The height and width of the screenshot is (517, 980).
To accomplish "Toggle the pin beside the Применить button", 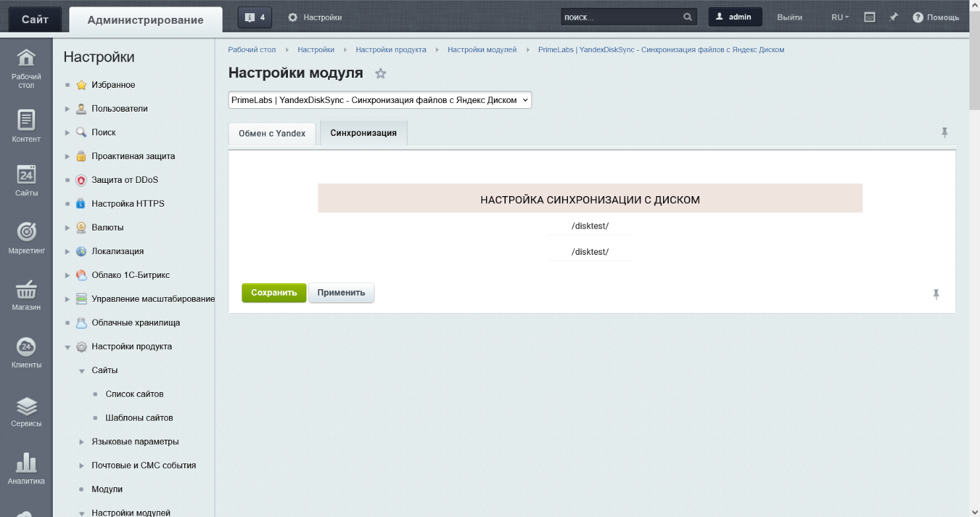I will pos(936,294).
